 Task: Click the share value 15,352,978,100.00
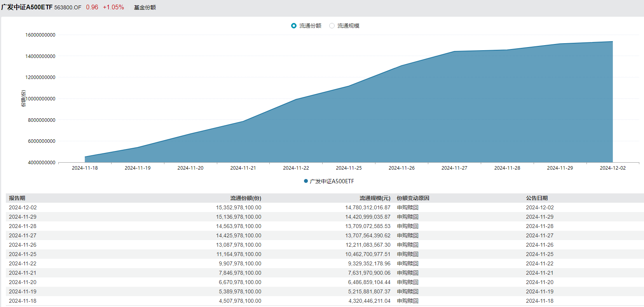[x=239, y=207]
